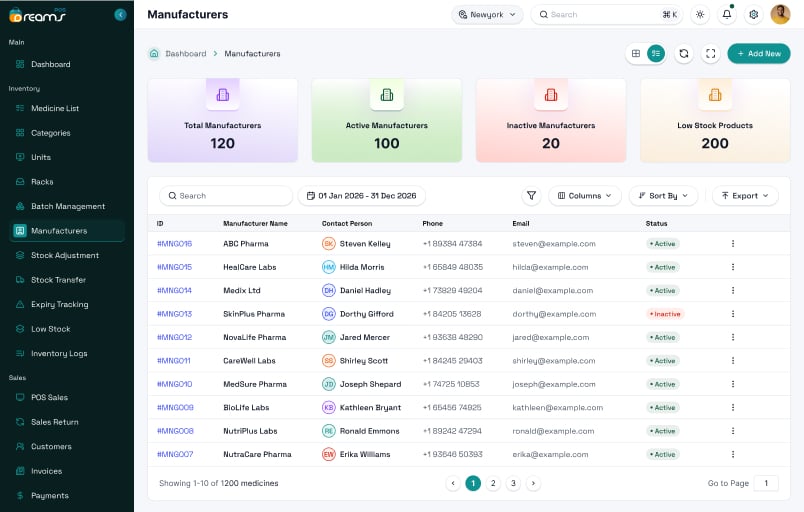Open row actions menu for NutraCare Pharma

733,454
